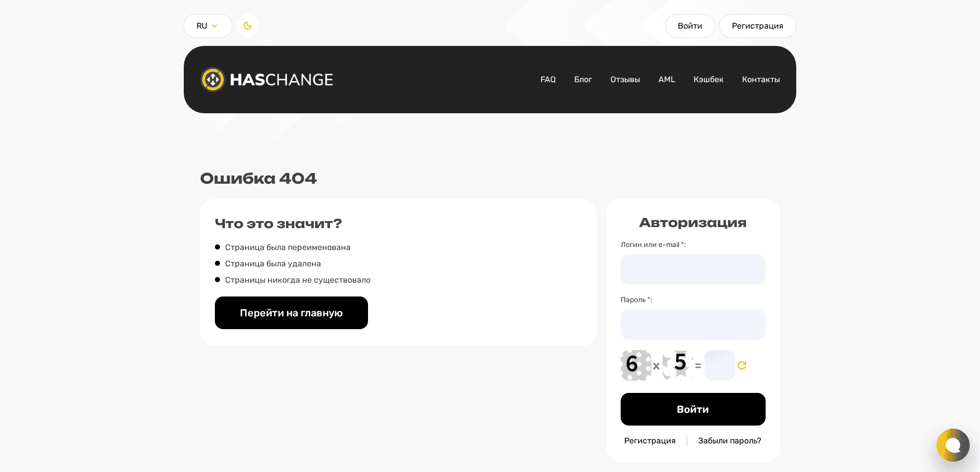Click the Логин или e-mail input field

693,269
